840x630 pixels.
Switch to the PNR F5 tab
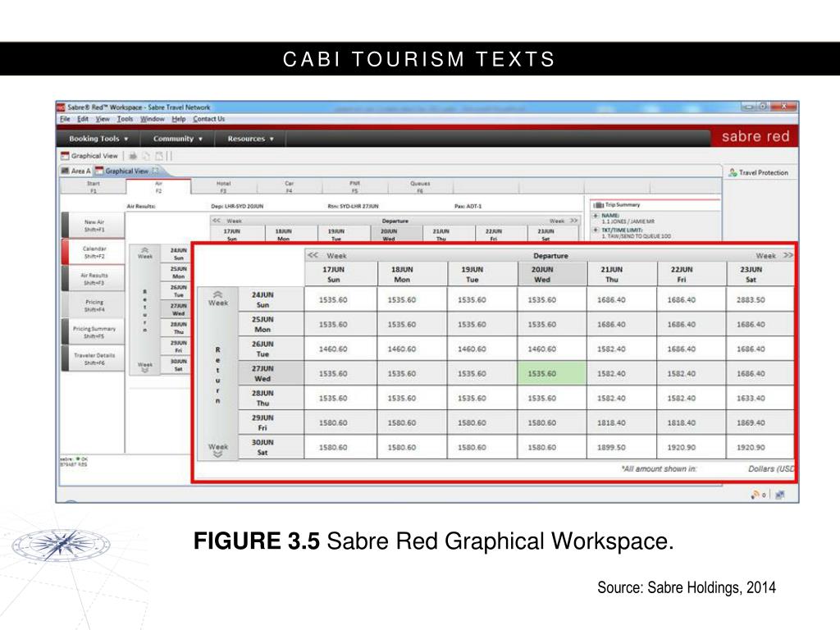pyautogui.click(x=354, y=186)
